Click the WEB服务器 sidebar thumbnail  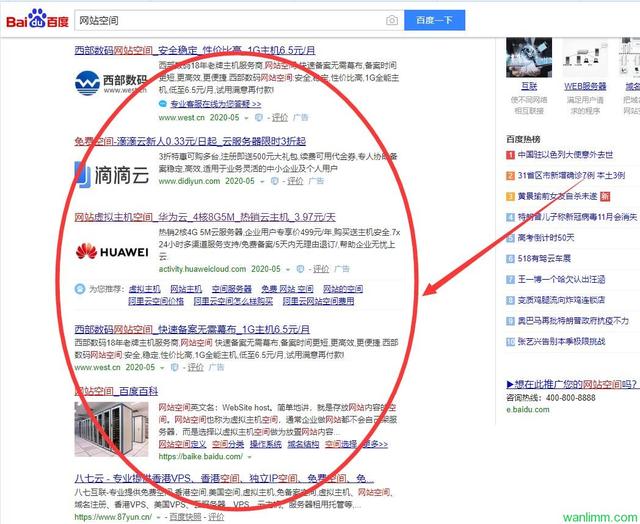coord(585,57)
